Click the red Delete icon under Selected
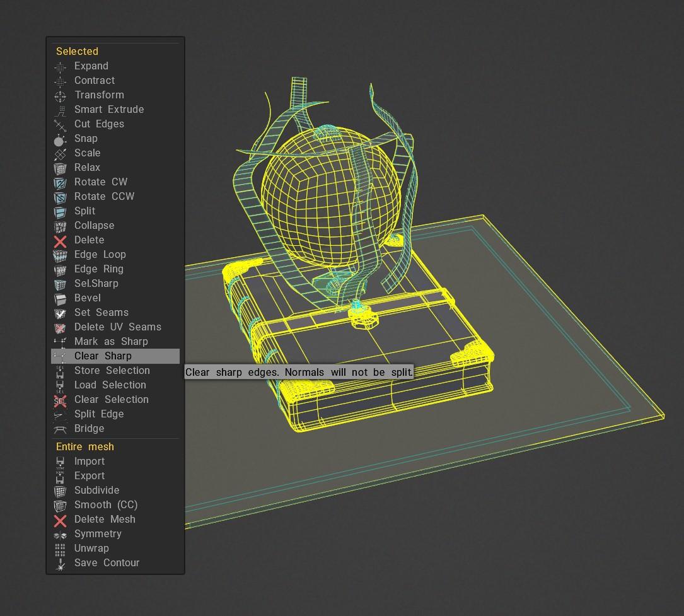The width and height of the screenshot is (684, 616). click(60, 240)
